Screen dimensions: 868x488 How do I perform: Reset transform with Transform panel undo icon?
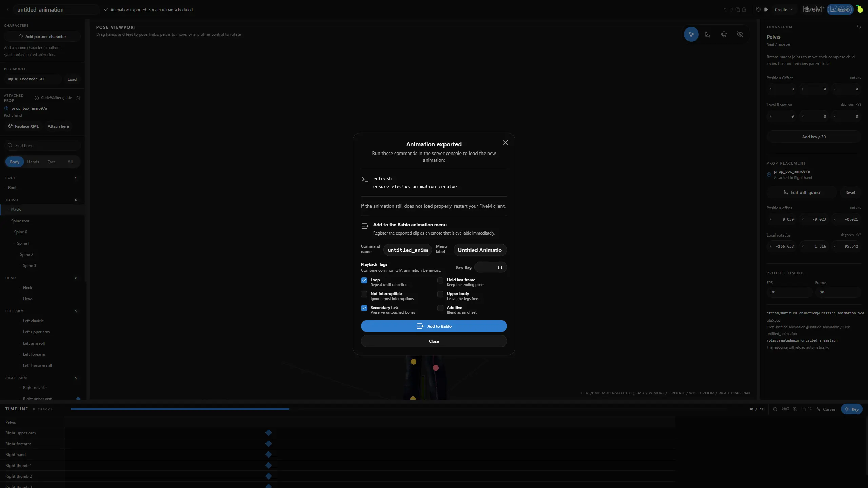[x=859, y=27]
